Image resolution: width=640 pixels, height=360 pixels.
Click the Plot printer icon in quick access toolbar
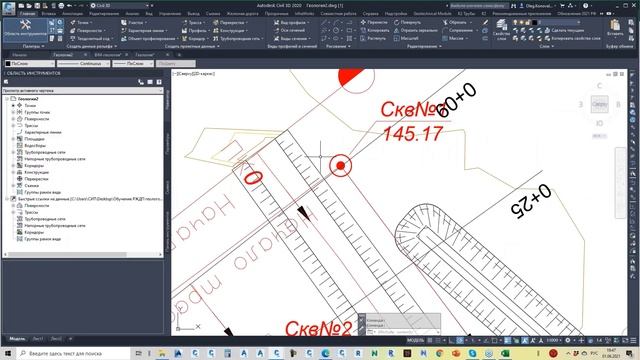coord(61,6)
